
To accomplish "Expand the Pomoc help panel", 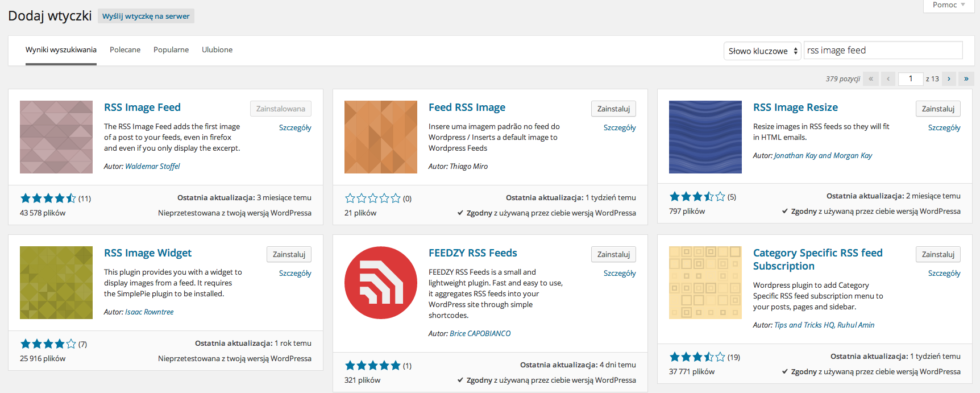I will coord(949,5).
